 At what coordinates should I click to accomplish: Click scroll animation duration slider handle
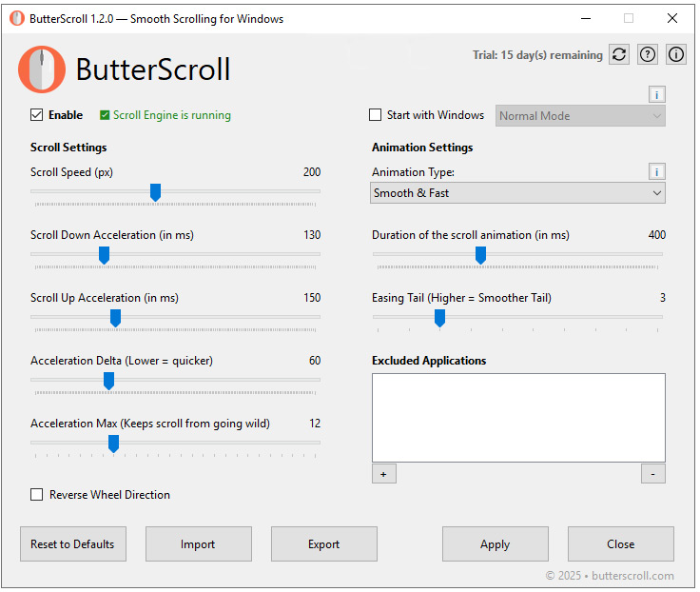481,256
